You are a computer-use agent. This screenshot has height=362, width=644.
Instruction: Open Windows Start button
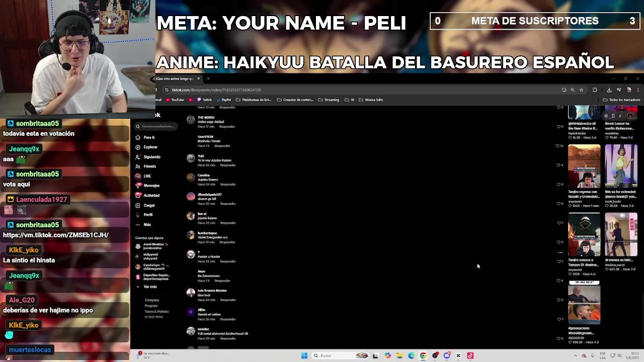pyautogui.click(x=304, y=355)
